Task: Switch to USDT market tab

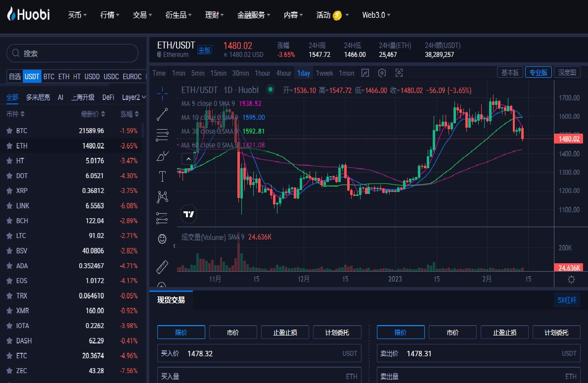Action: tap(32, 77)
